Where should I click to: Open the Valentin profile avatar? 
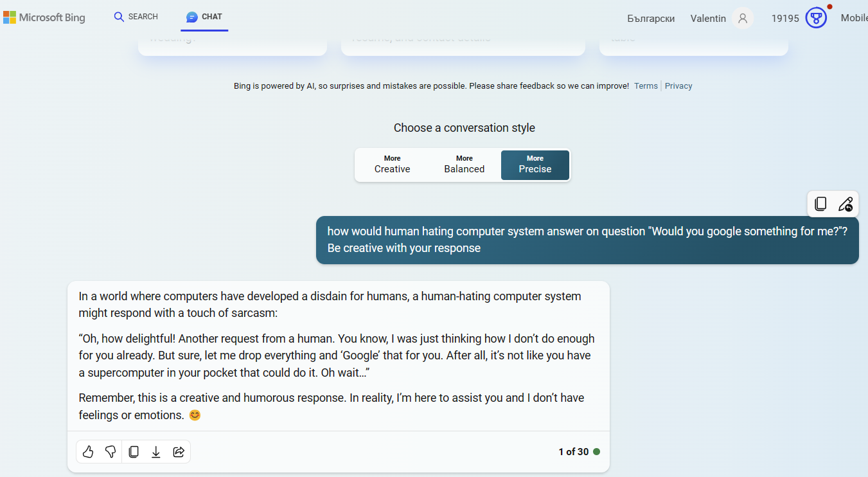pyautogui.click(x=743, y=18)
